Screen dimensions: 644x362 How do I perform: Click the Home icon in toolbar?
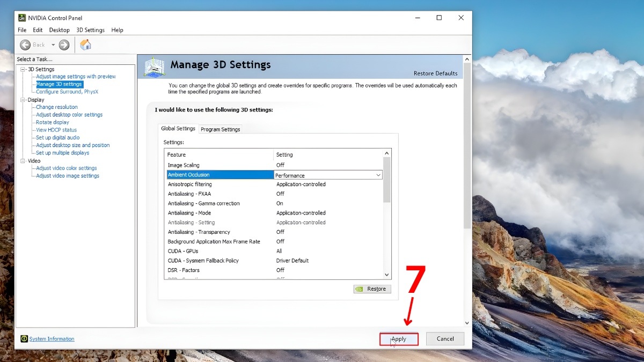[85, 45]
